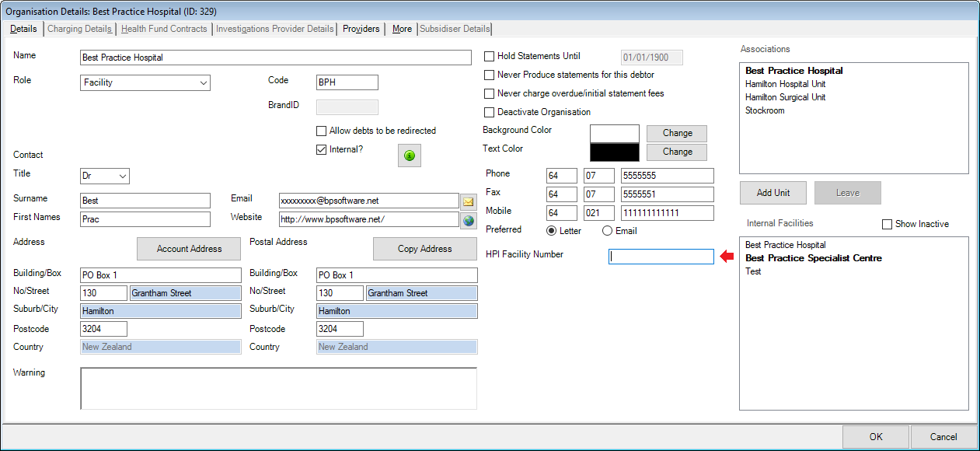This screenshot has height=451, width=980.
Task: Select Letter as preferred contact
Action: click(552, 231)
